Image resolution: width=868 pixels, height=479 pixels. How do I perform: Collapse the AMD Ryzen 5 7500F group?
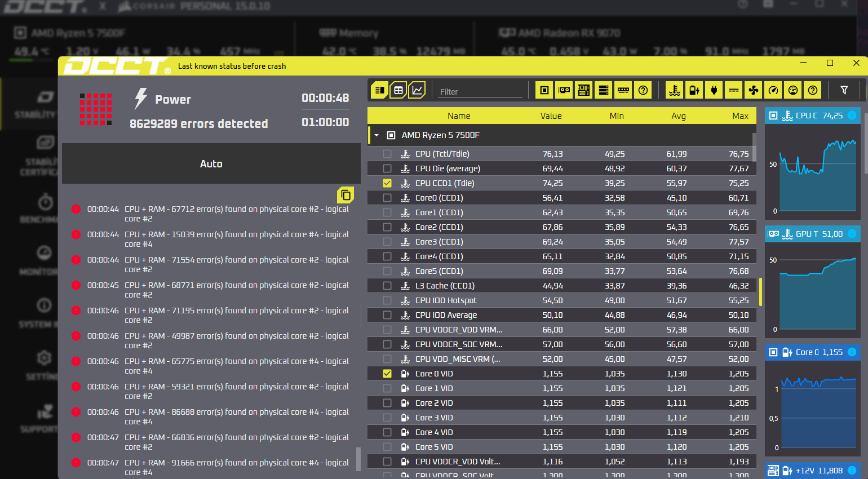[377, 135]
